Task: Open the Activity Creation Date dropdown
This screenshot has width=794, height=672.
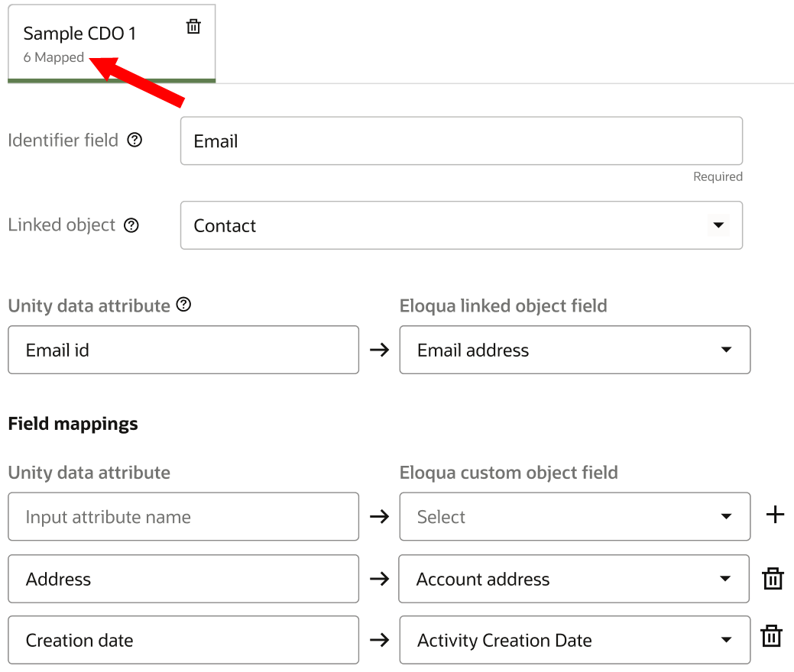Action: (x=725, y=640)
